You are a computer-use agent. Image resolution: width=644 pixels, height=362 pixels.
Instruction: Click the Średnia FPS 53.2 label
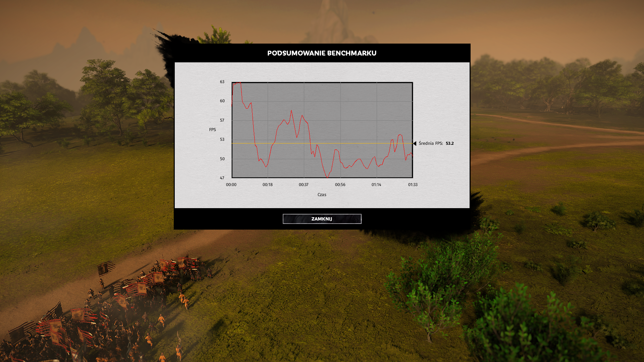[431, 143]
